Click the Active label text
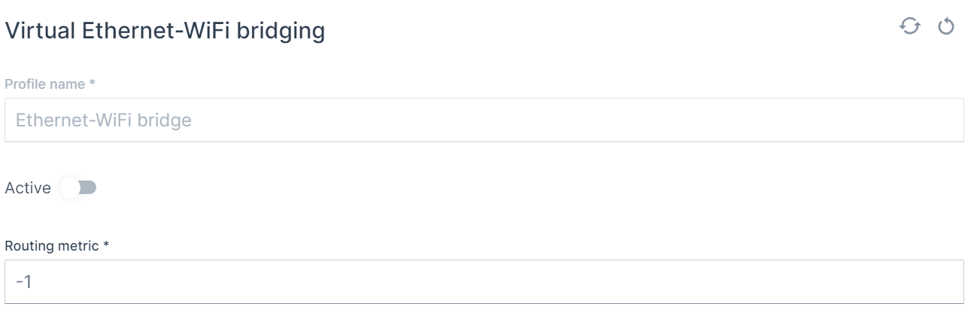This screenshot has width=980, height=322. [x=28, y=188]
